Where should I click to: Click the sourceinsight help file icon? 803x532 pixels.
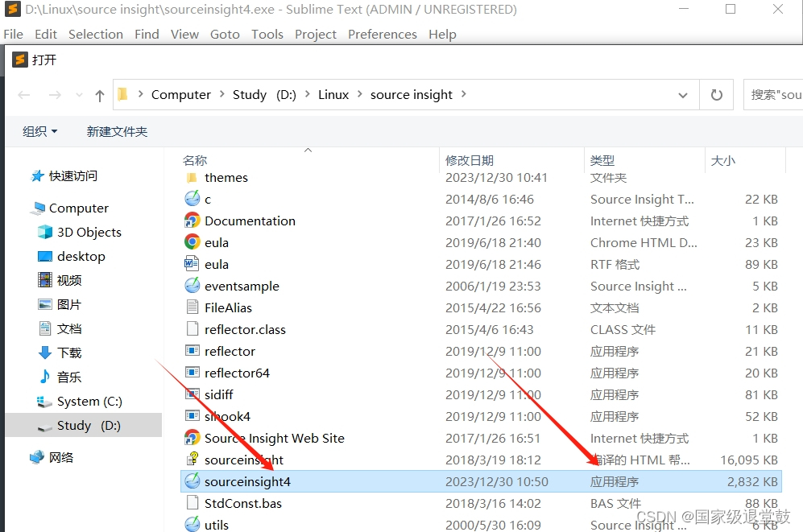point(192,460)
